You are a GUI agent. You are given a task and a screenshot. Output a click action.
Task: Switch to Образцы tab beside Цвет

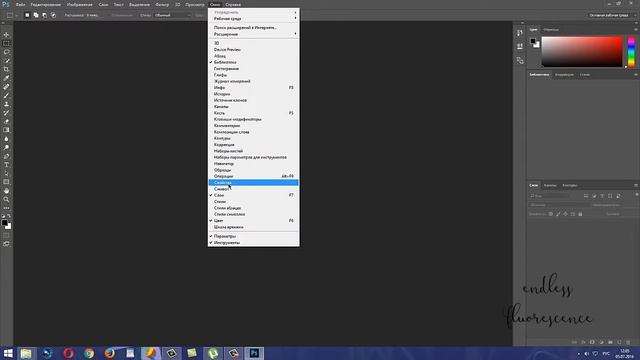tap(551, 30)
